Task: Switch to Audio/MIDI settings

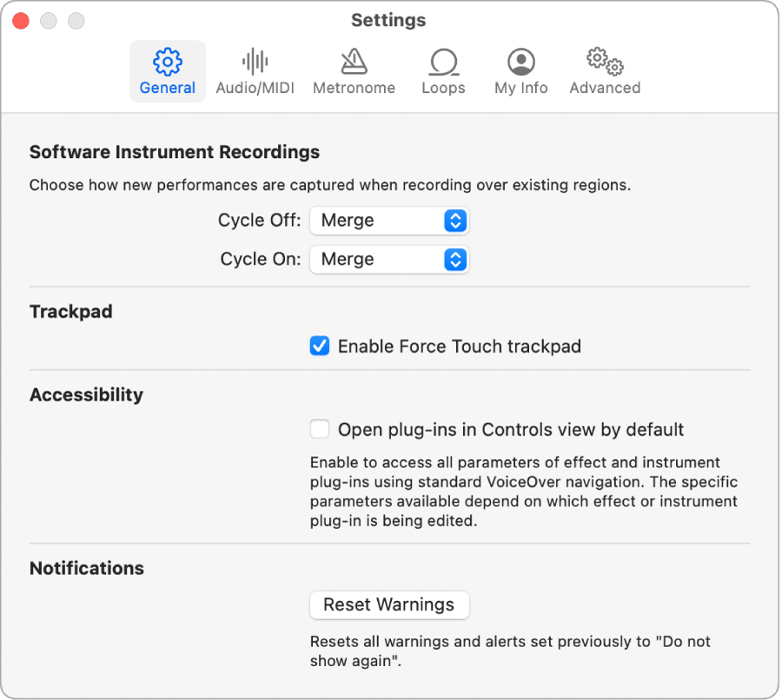Action: 255,71
